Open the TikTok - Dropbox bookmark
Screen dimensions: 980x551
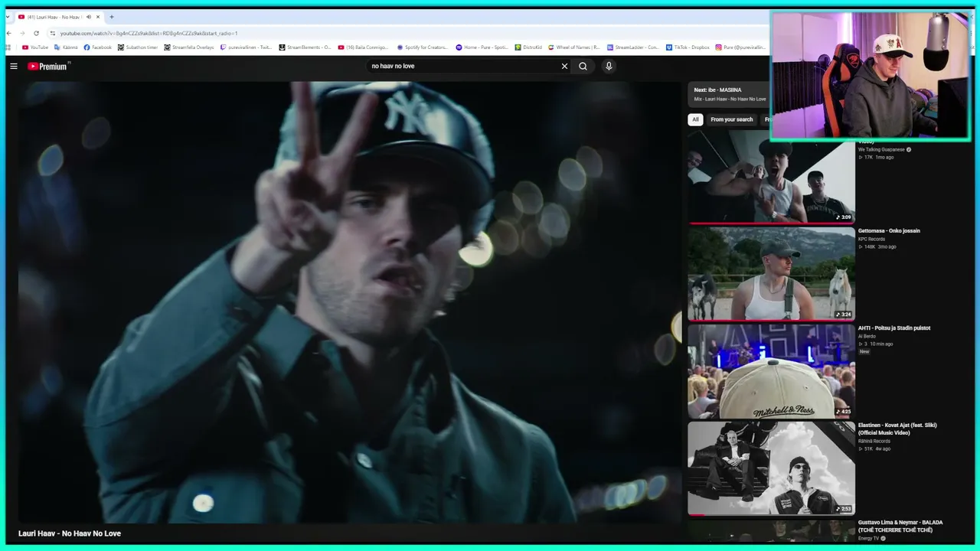tap(688, 47)
